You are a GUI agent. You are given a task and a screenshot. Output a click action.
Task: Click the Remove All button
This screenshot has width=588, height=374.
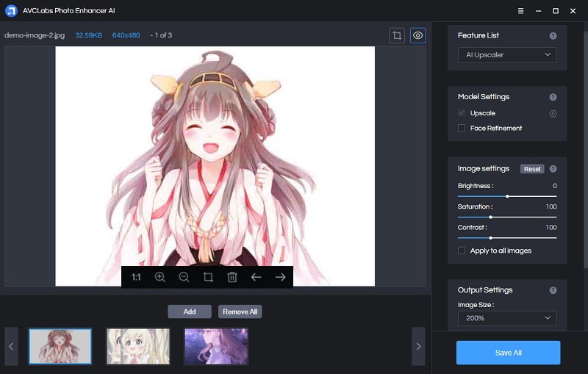pyautogui.click(x=240, y=312)
